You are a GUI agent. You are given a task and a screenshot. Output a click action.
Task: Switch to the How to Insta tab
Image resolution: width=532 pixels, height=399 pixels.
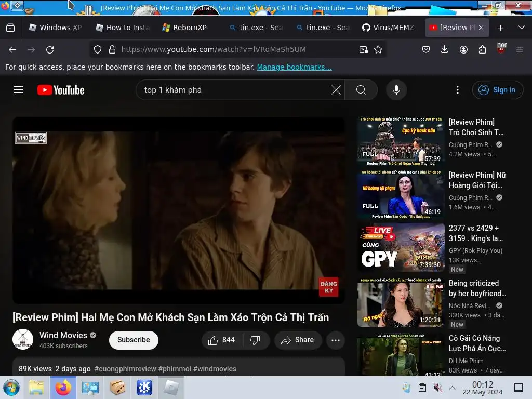[123, 28]
